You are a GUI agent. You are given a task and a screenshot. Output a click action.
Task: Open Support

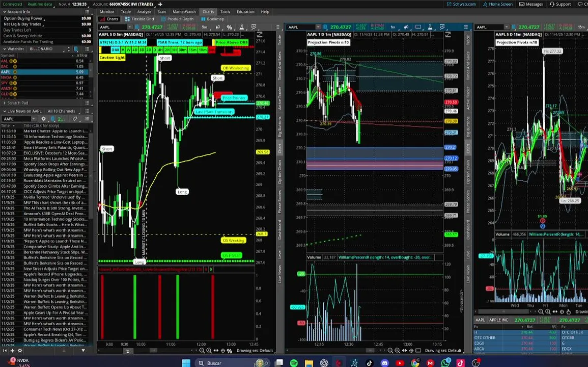pos(560,4)
